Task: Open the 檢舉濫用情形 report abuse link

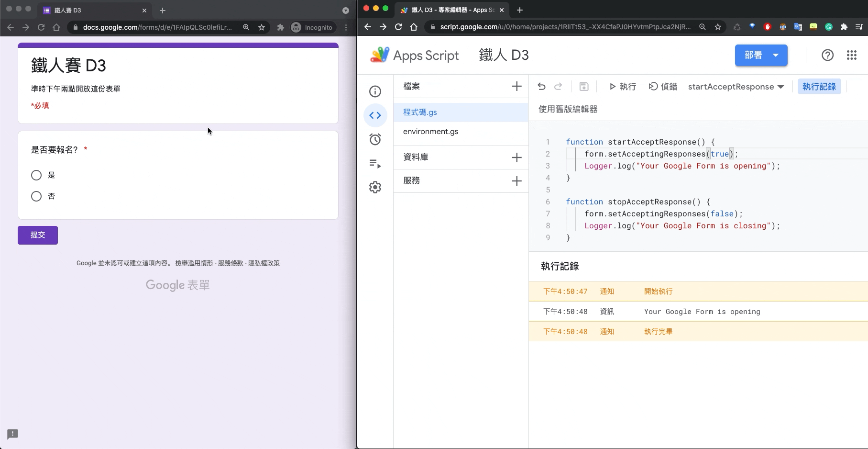Action: 194,263
